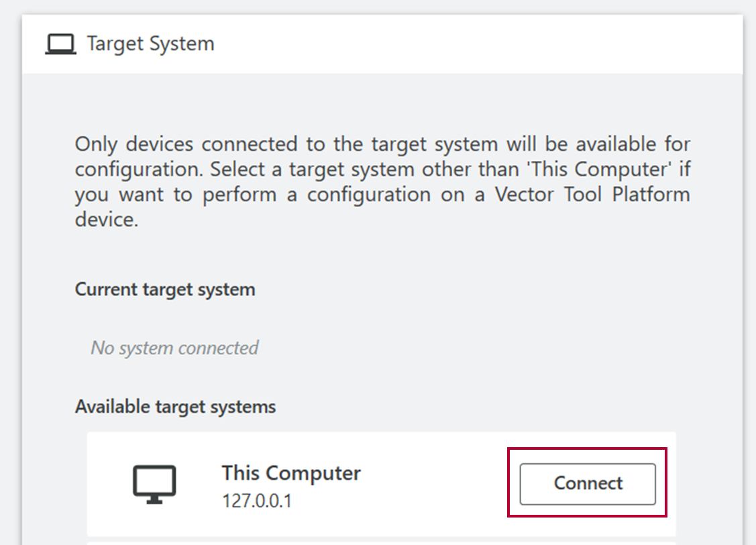Click the Target System panel title
The width and height of the screenshot is (756, 545).
point(150,44)
